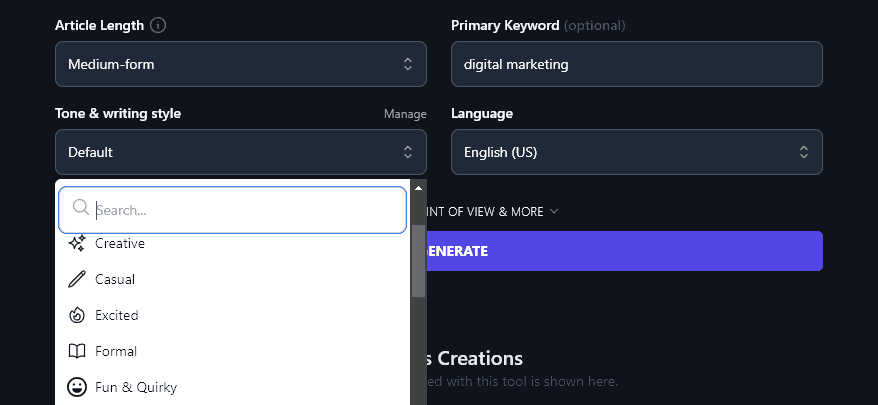Open the Tone & writing style dropdown

(240, 152)
